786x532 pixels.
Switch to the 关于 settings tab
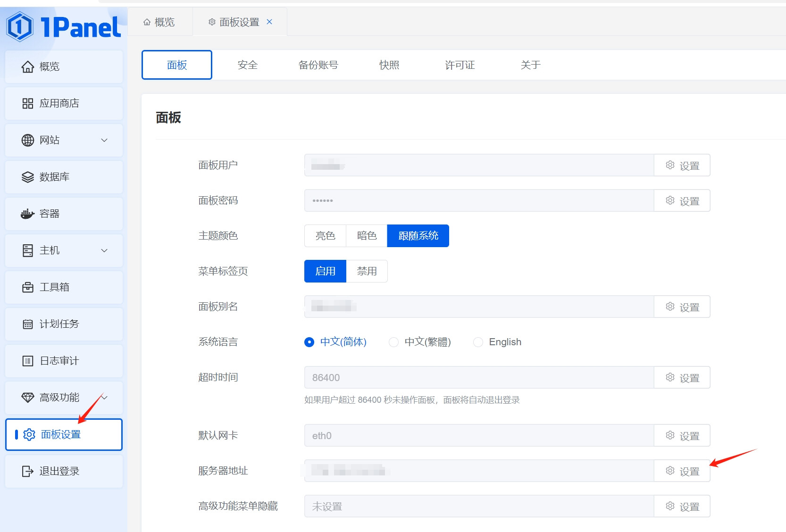(531, 65)
